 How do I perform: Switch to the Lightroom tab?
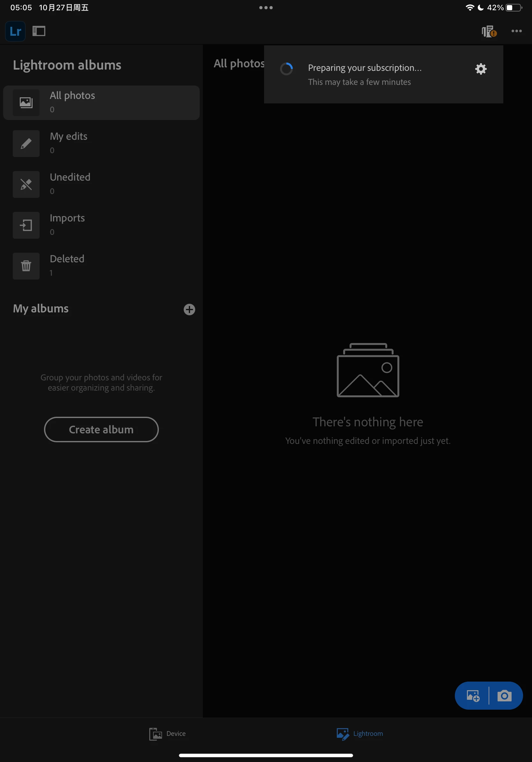pyautogui.click(x=359, y=734)
